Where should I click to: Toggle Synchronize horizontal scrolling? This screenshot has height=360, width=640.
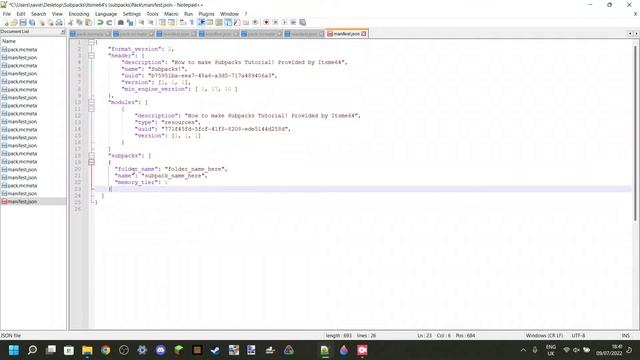point(171,22)
